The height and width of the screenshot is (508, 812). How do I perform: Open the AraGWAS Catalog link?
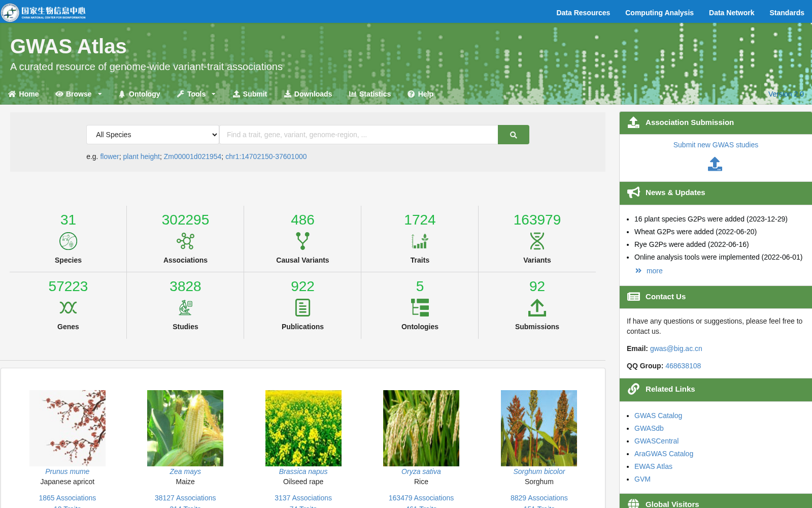tap(664, 454)
